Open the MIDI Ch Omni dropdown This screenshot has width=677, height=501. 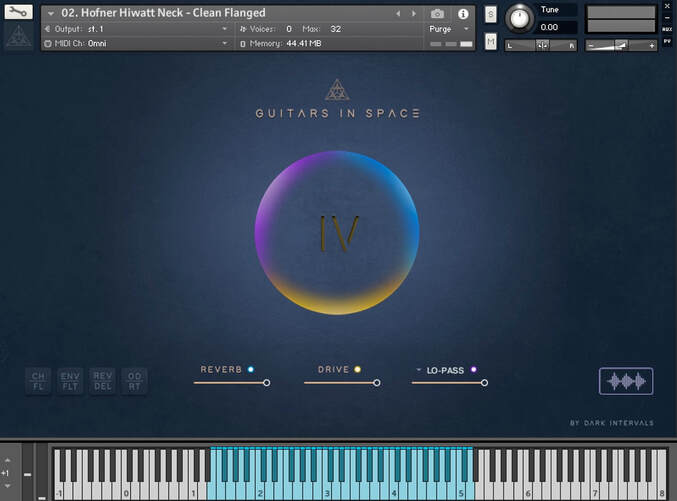224,44
